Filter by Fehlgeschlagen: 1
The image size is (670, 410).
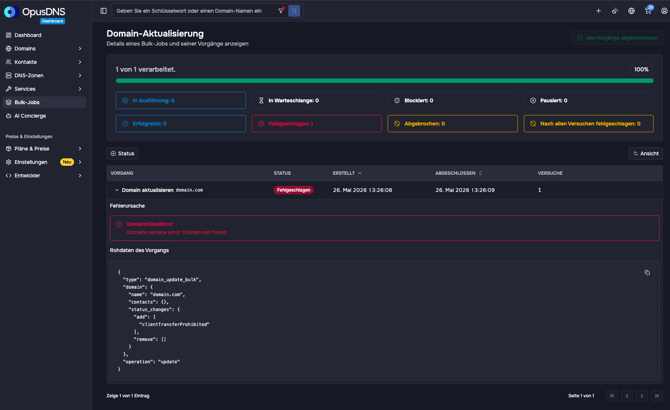[317, 123]
